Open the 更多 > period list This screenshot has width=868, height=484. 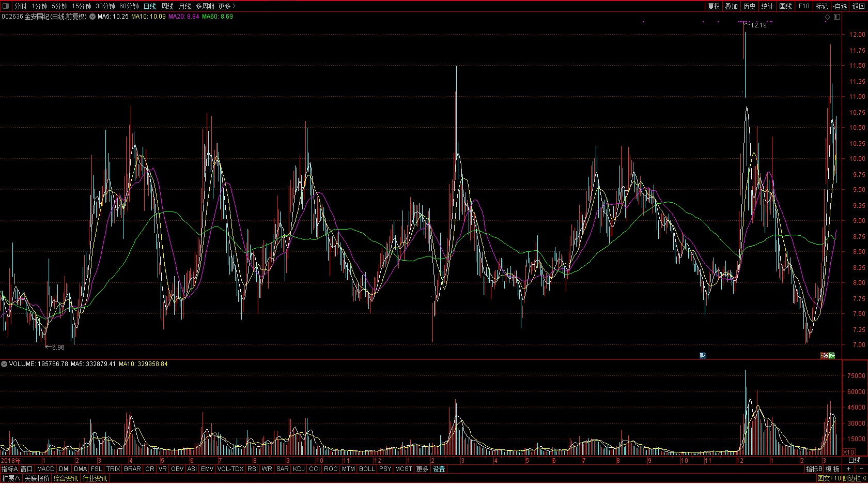pyautogui.click(x=227, y=6)
